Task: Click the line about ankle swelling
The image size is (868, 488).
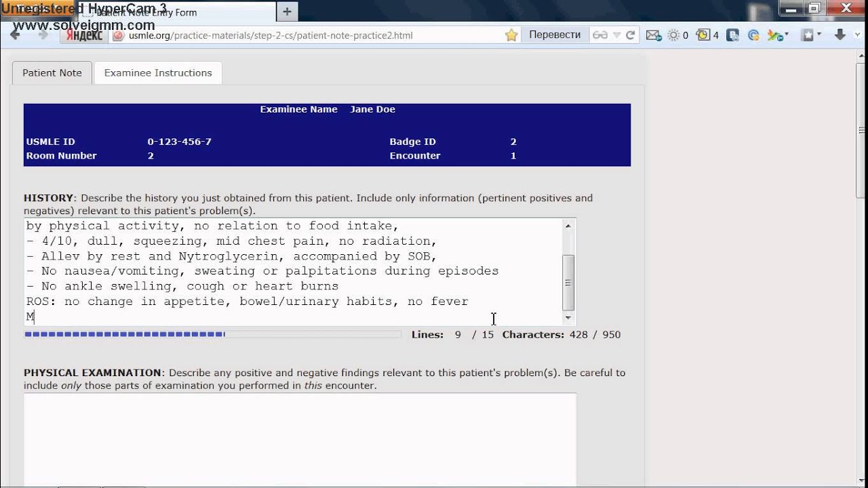Action: [182, 286]
